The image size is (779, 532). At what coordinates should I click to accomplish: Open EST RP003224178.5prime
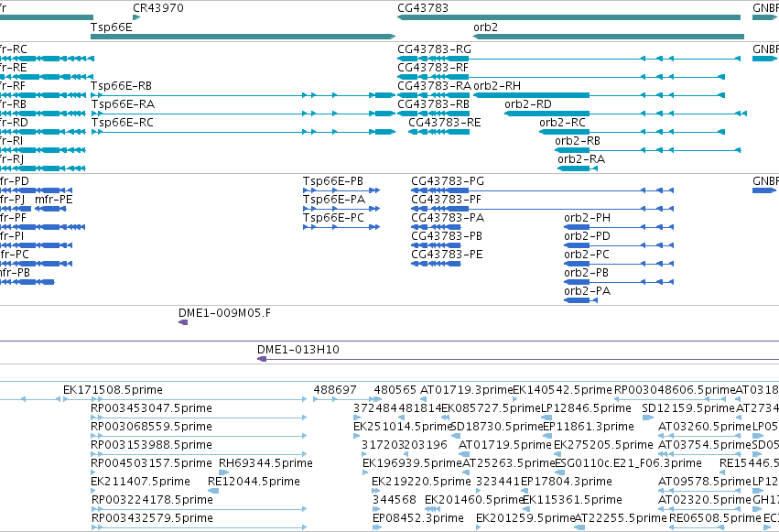(x=152, y=500)
